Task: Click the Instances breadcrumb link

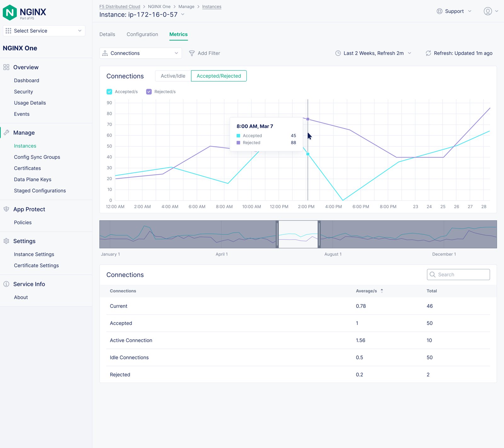Action: pyautogui.click(x=212, y=7)
